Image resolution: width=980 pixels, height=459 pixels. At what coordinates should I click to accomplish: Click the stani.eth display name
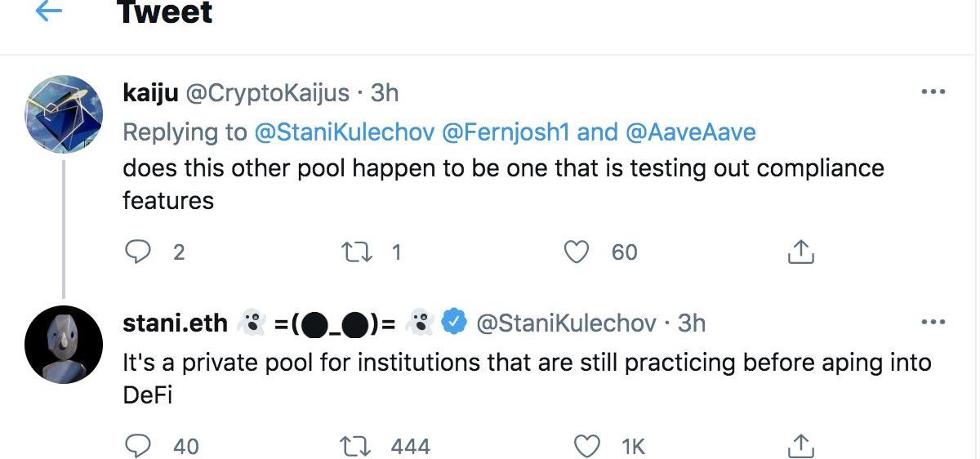point(175,323)
